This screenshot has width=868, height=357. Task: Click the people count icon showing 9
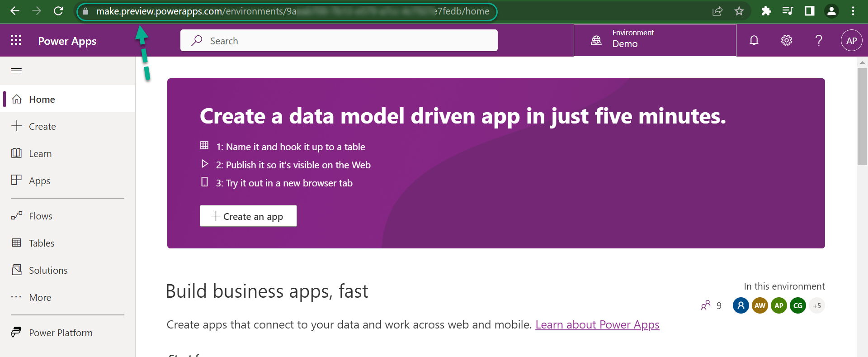(706, 305)
